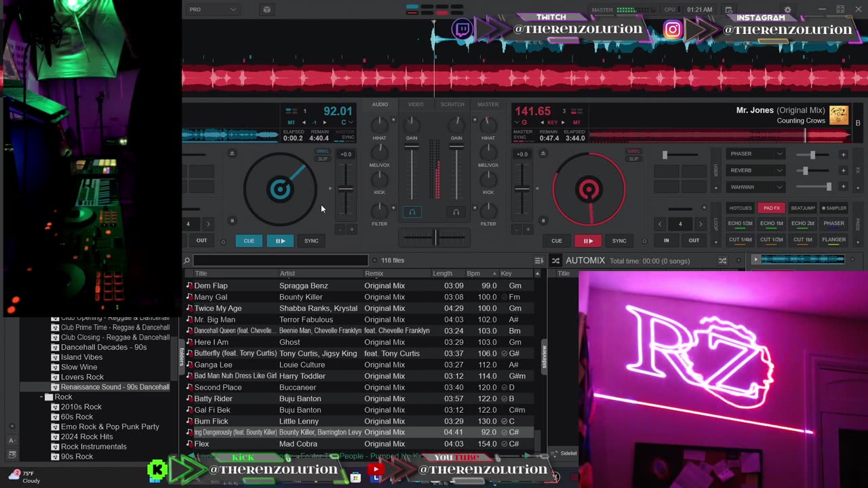Toggle left deck headphone cue button
The width and height of the screenshot is (868, 488).
point(412,212)
